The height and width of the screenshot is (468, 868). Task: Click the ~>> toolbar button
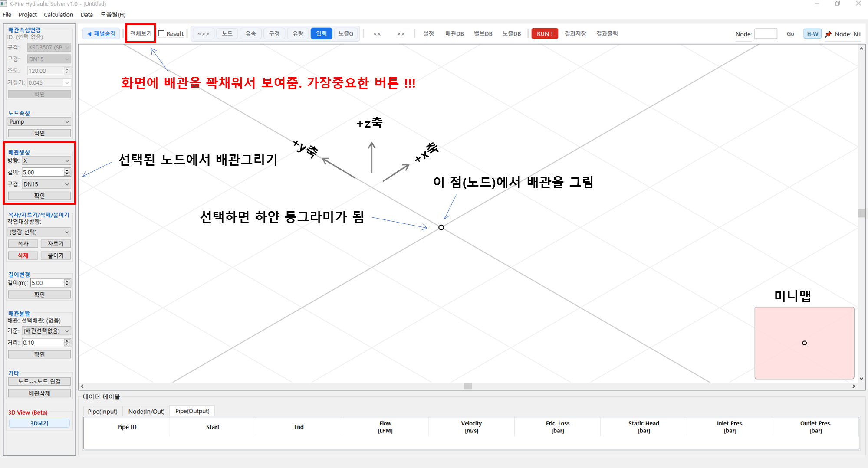(x=203, y=34)
